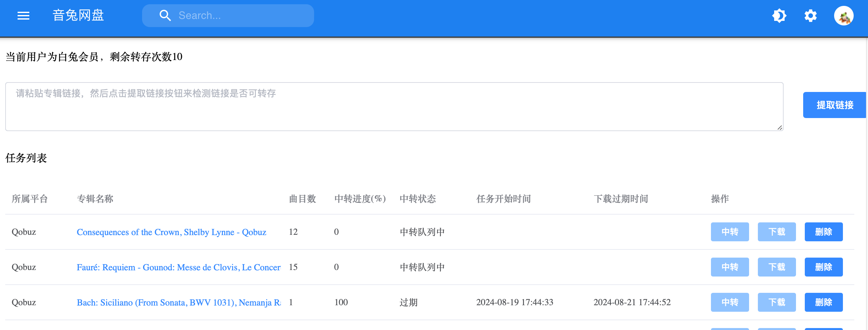This screenshot has width=868, height=330.
Task: Click 下载 for Fauré: Requiem row
Action: [776, 267]
